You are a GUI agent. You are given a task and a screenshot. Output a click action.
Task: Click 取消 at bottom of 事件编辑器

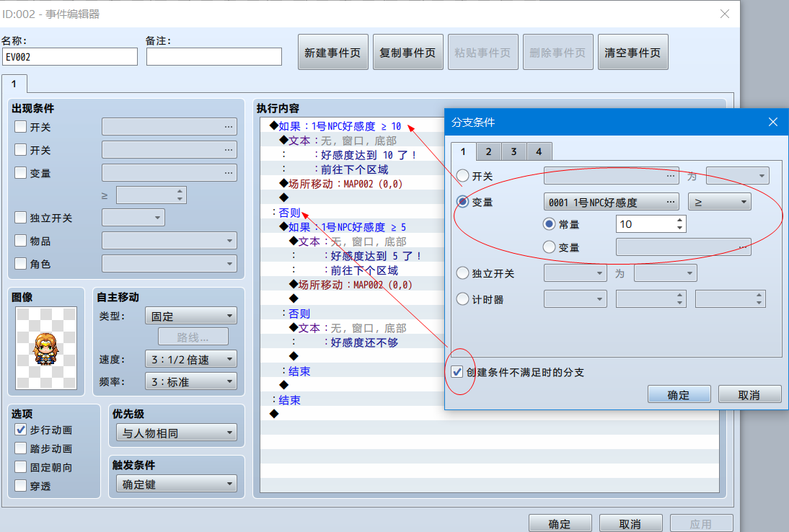pos(630,523)
